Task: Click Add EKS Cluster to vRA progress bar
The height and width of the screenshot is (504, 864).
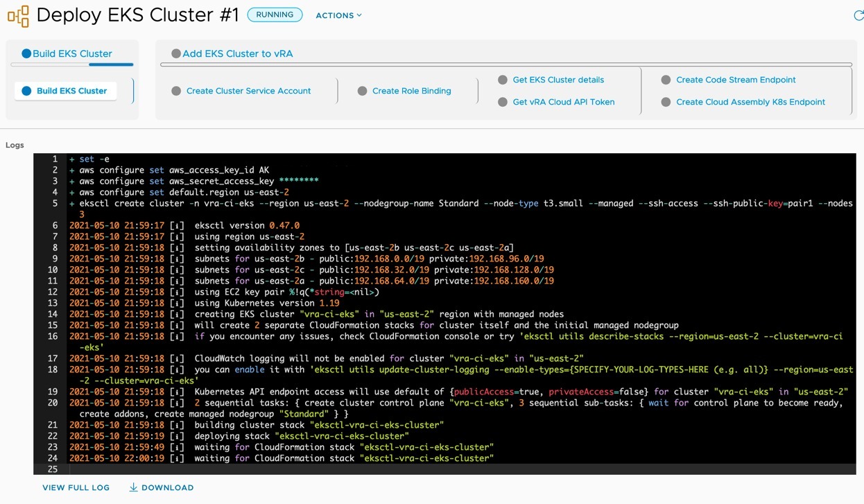Action: pos(506,64)
